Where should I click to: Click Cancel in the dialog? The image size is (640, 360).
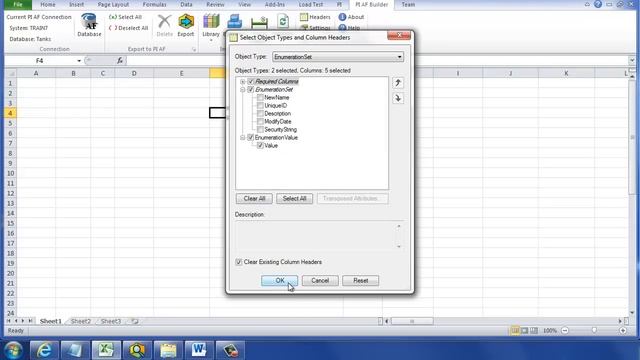pos(320,280)
